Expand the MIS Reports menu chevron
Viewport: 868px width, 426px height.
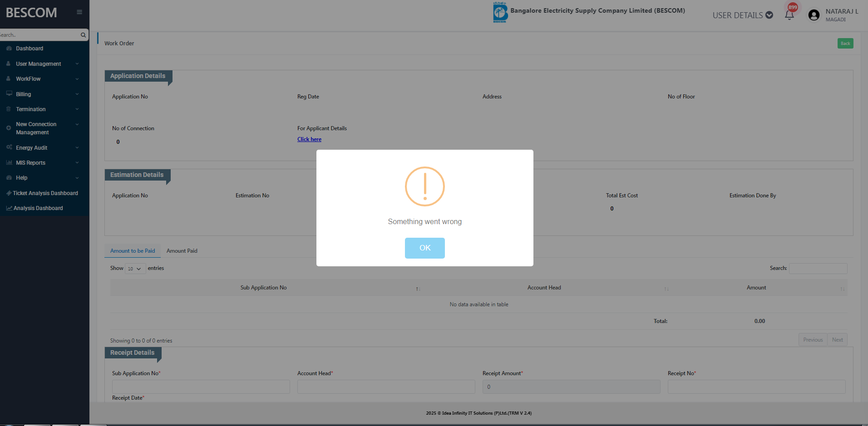tap(77, 163)
